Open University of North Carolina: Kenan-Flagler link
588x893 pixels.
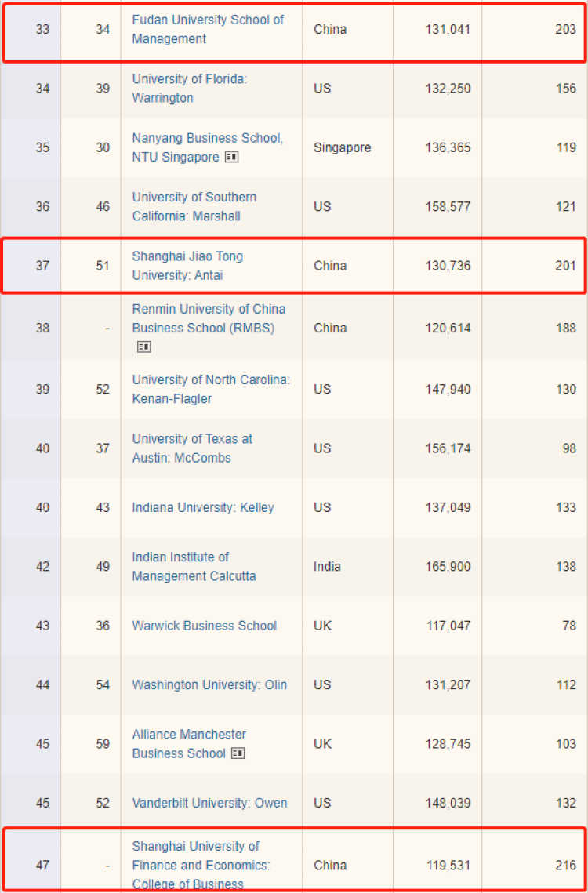[211, 389]
